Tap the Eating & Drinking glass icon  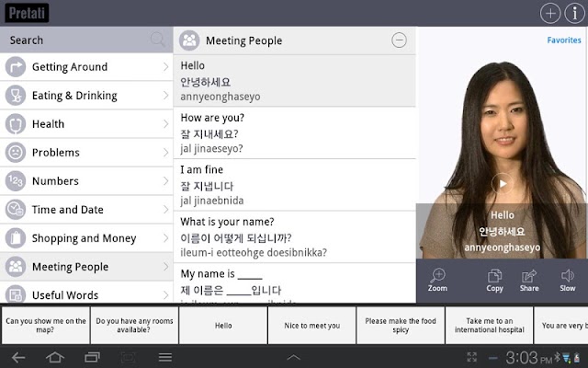16,96
